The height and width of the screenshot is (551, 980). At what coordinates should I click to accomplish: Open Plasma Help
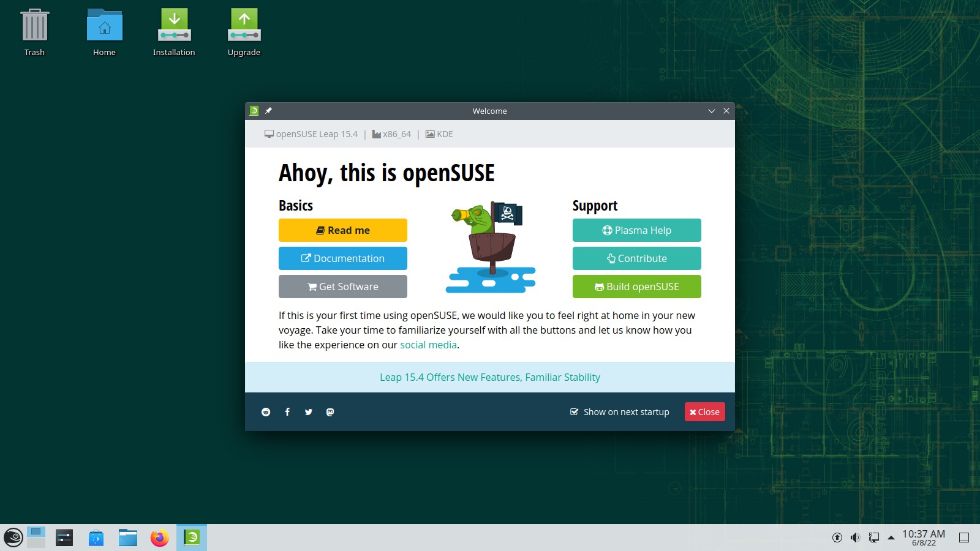tap(637, 230)
